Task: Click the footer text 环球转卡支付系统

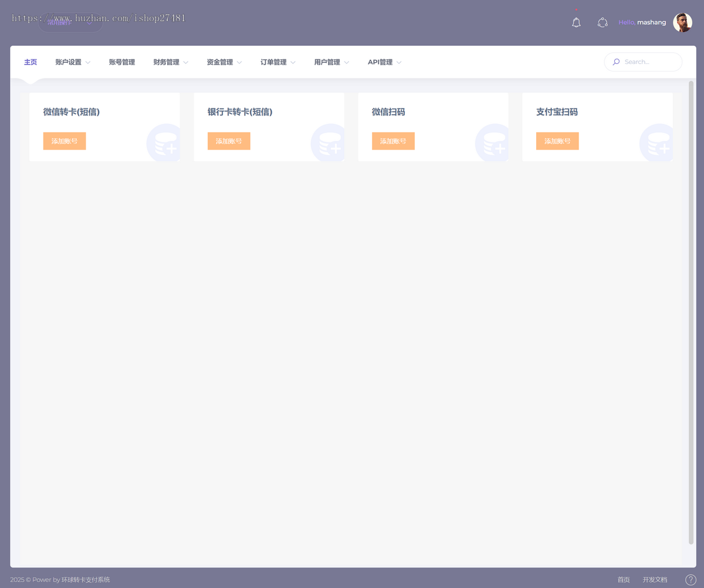Action: click(86, 580)
